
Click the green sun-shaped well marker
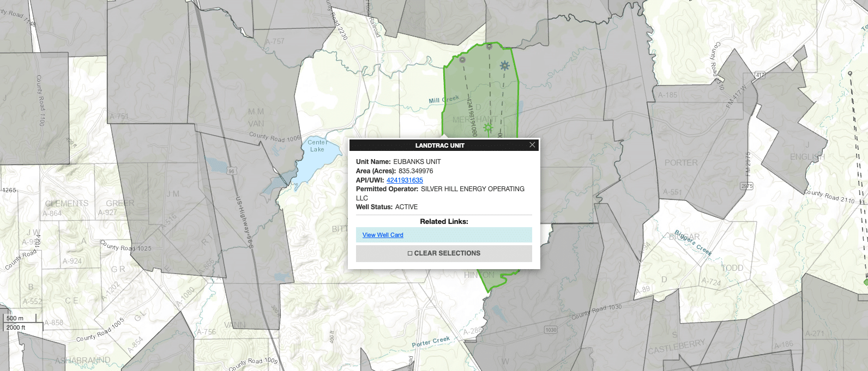click(488, 127)
